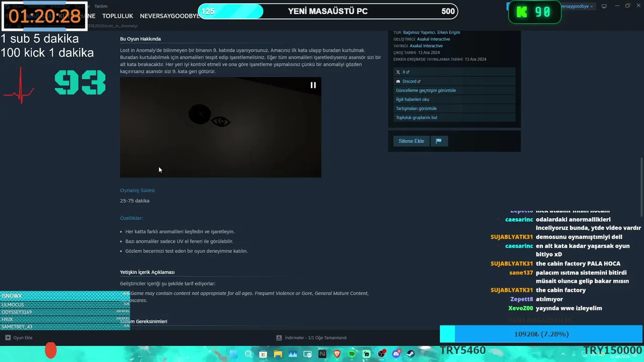Click the 'Yetişkin İçerik Açıklaması' heading

(147, 273)
